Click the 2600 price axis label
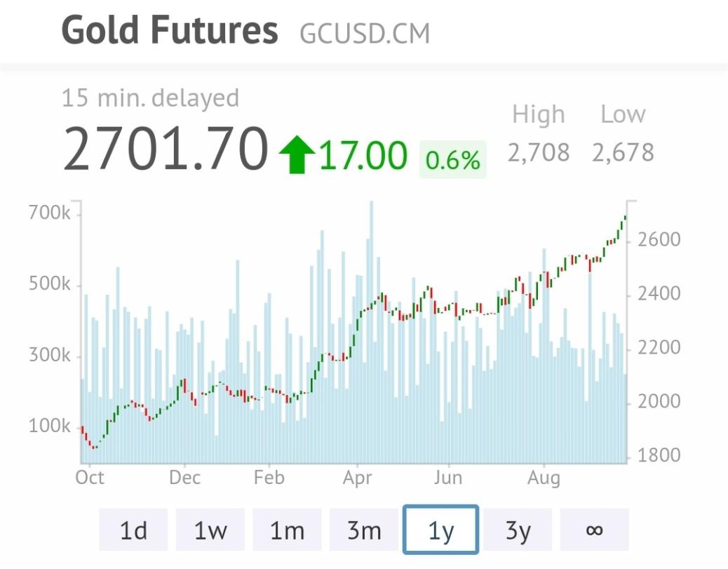This screenshot has height=569, width=728. (x=659, y=240)
